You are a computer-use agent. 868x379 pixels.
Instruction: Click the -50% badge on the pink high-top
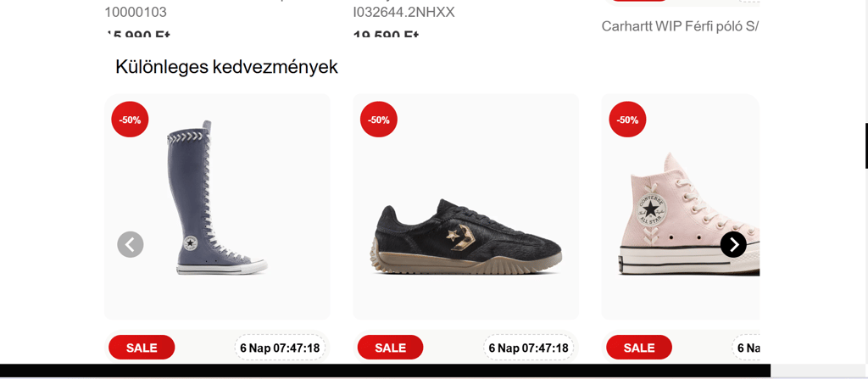(627, 120)
